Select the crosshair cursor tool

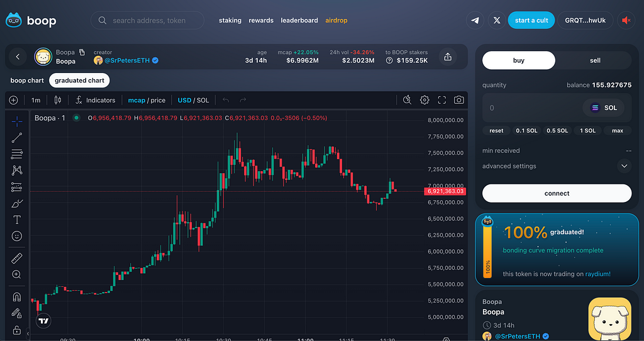(17, 121)
